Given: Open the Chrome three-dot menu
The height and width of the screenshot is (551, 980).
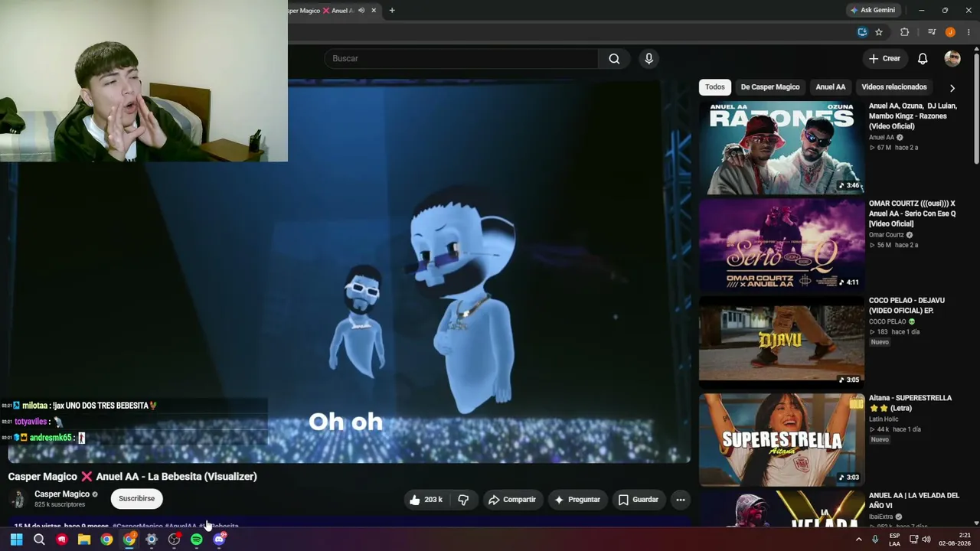Looking at the screenshot, I should (x=969, y=32).
